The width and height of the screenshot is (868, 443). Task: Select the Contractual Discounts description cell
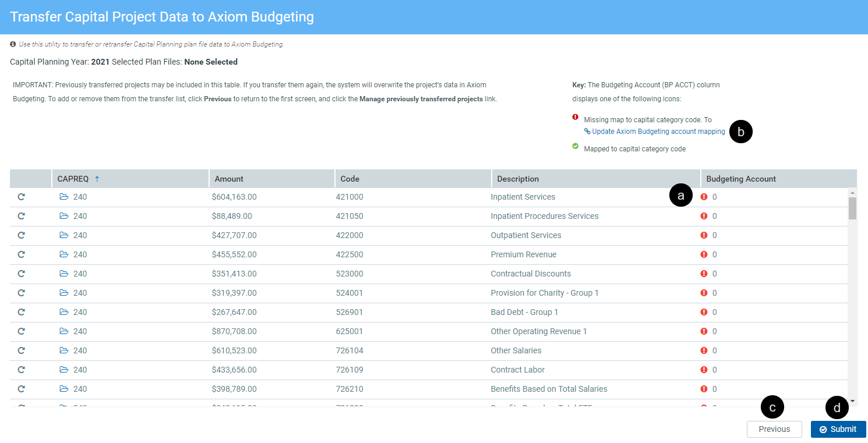click(x=531, y=274)
